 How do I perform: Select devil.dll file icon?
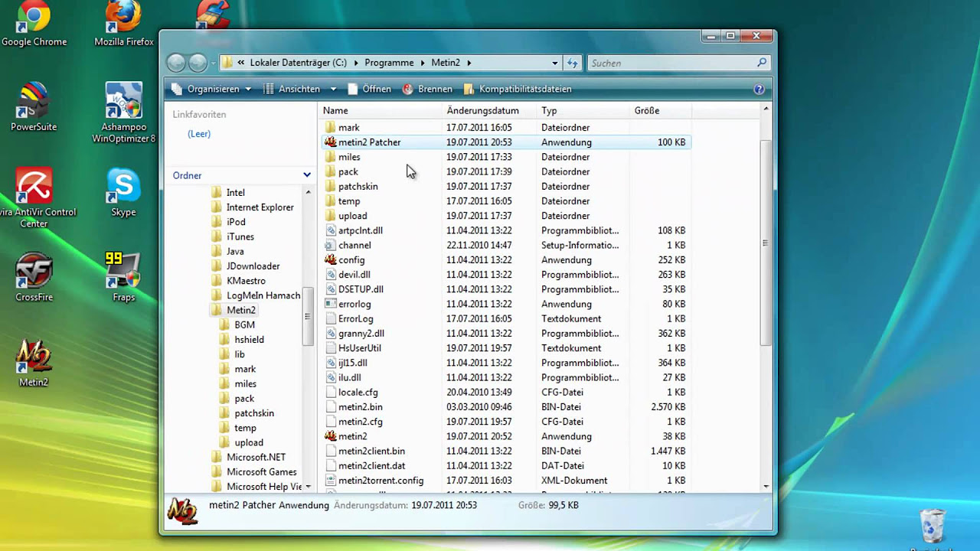(330, 275)
